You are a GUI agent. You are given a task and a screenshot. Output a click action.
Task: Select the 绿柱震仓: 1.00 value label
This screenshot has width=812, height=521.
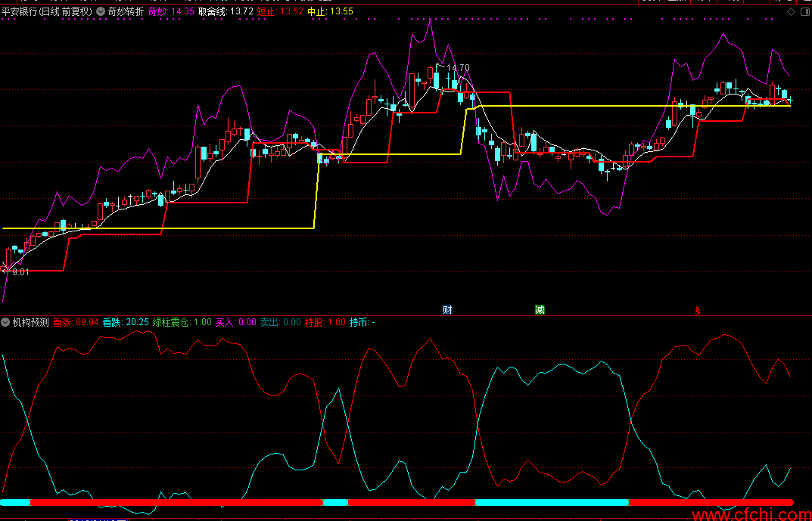point(182,322)
